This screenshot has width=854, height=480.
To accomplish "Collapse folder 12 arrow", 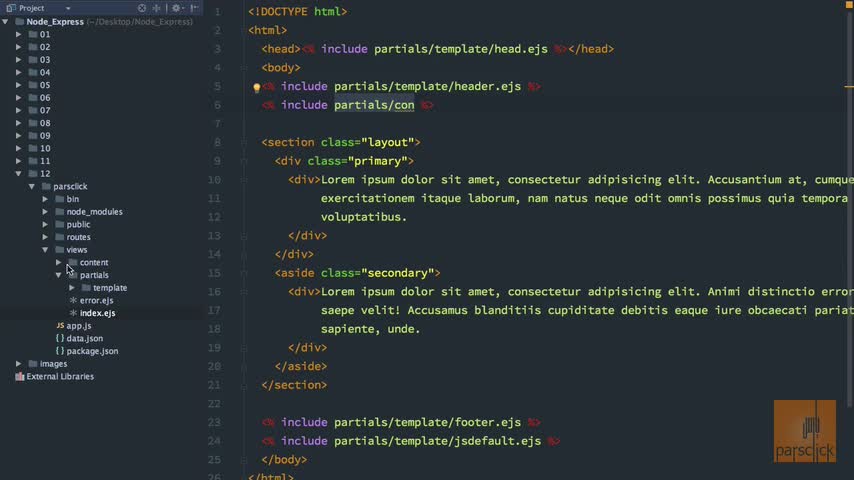I will [19, 174].
